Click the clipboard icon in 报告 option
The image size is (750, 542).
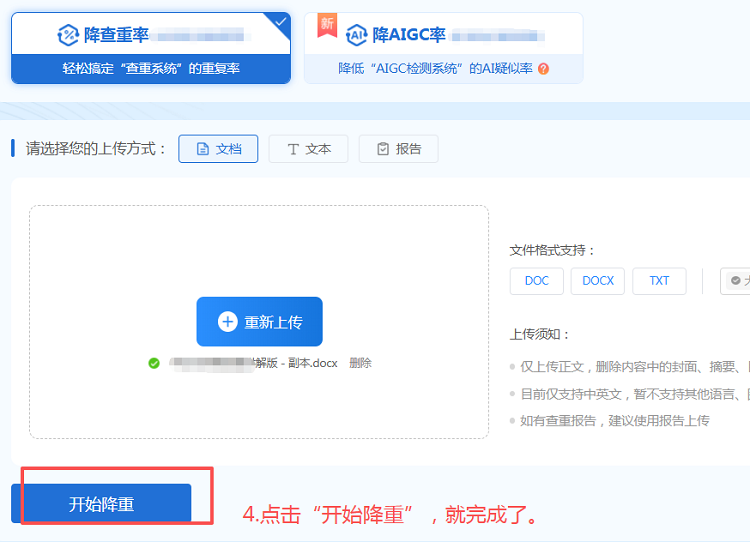383,149
